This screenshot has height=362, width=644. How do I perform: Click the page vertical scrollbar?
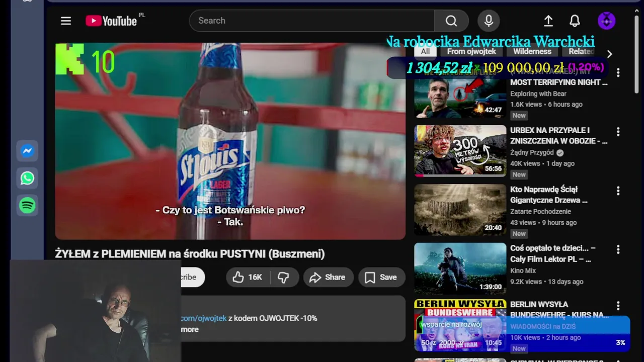[636, 54]
